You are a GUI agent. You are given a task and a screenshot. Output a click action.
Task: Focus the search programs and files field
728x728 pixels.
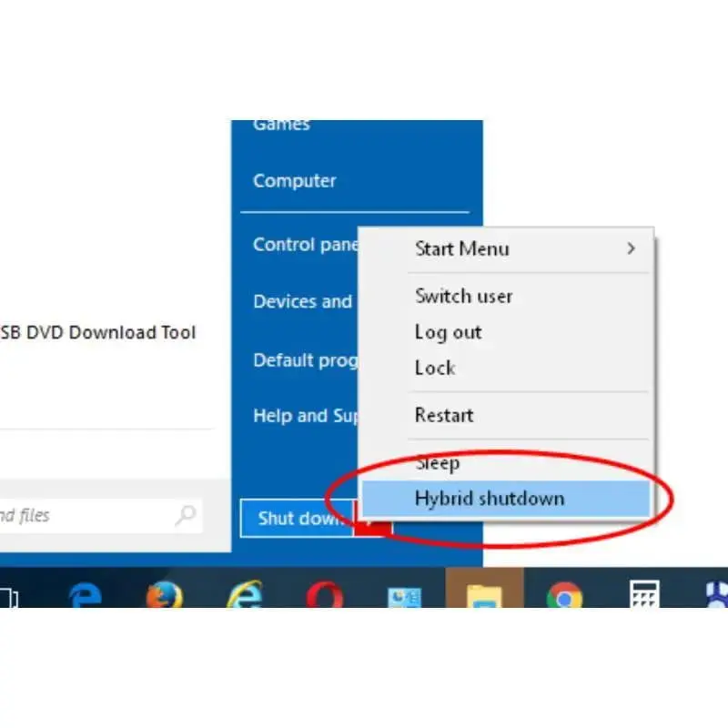click(x=100, y=515)
